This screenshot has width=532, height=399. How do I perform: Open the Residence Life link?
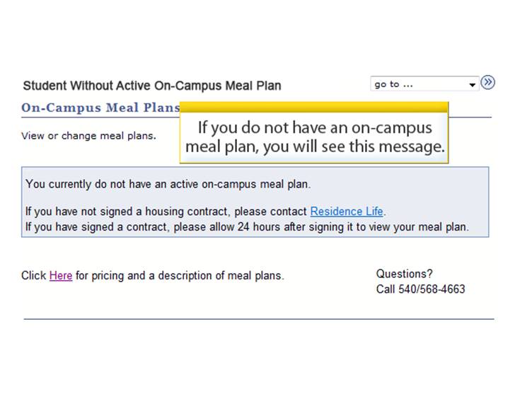[347, 212]
